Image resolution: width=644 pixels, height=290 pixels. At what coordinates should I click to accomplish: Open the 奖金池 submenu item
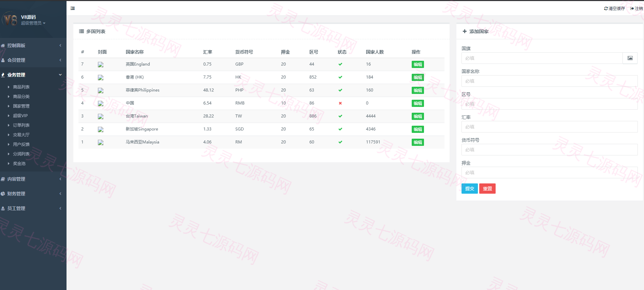(19, 164)
